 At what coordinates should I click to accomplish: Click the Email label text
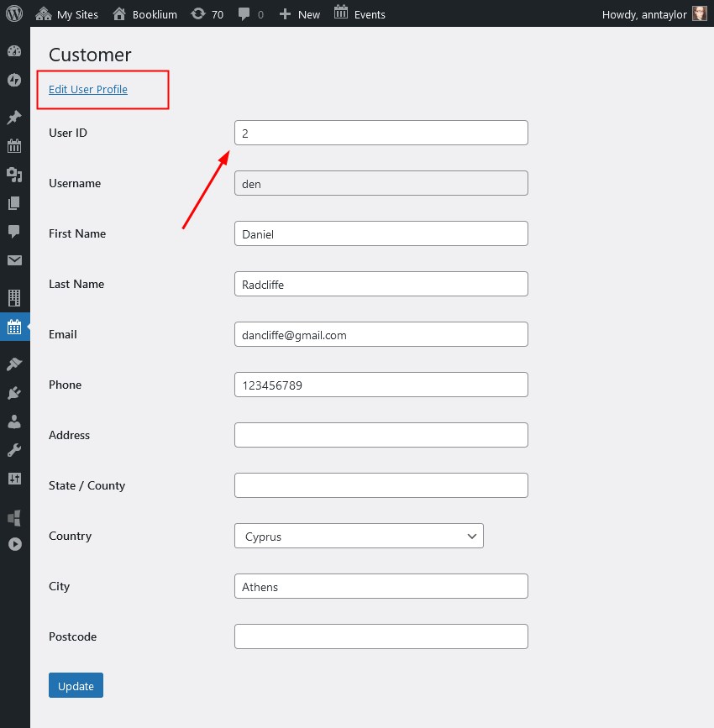pos(63,334)
